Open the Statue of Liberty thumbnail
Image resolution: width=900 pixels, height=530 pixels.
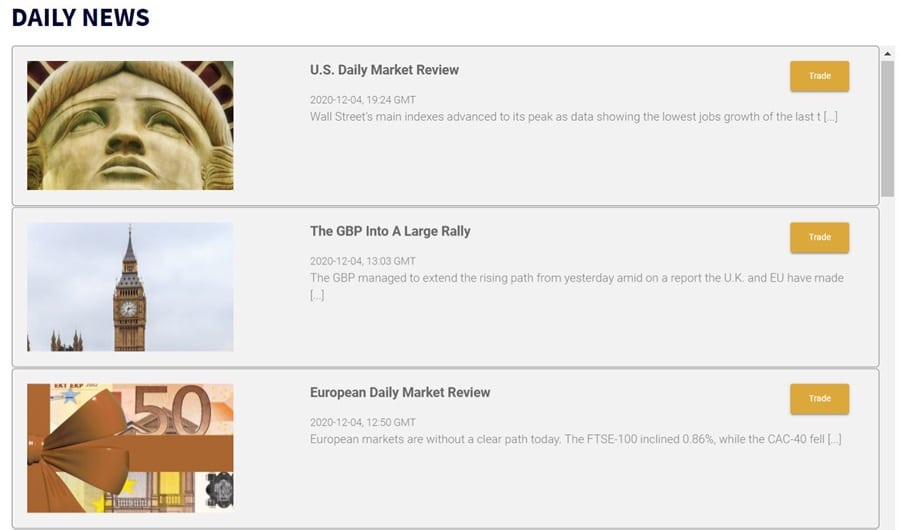pyautogui.click(x=130, y=125)
